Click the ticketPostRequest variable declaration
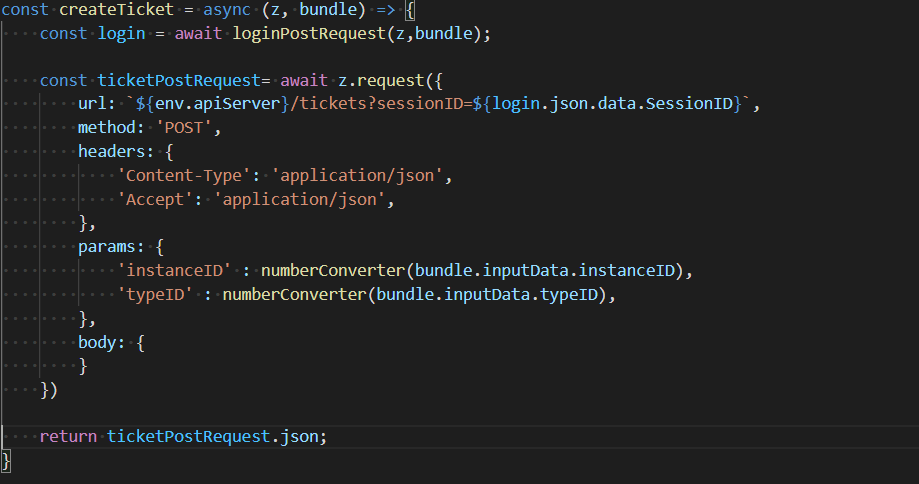Viewport: 919px width, 484px height. click(179, 80)
